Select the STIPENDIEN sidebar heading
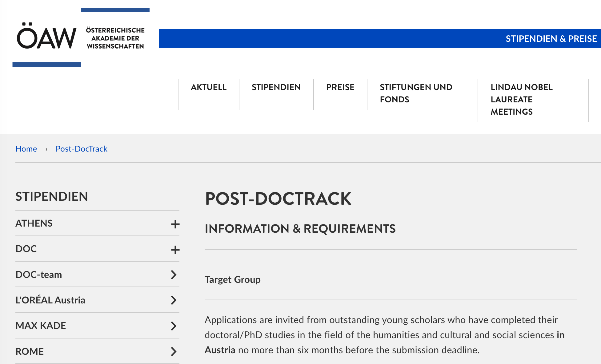Screen dimensions: 601x364 click(51, 196)
